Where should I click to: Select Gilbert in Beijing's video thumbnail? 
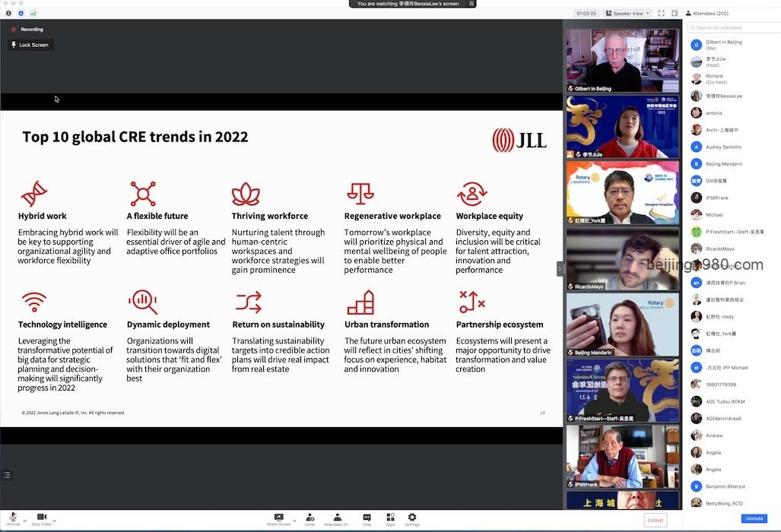point(623,61)
